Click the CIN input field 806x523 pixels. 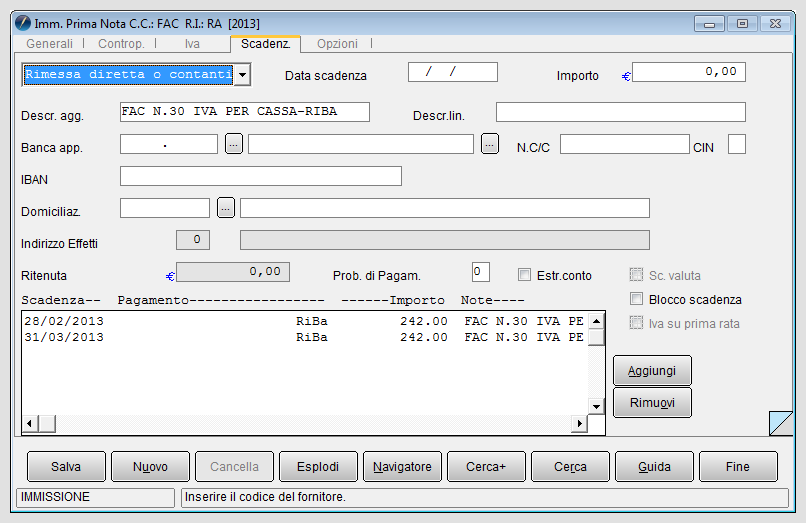(737, 144)
